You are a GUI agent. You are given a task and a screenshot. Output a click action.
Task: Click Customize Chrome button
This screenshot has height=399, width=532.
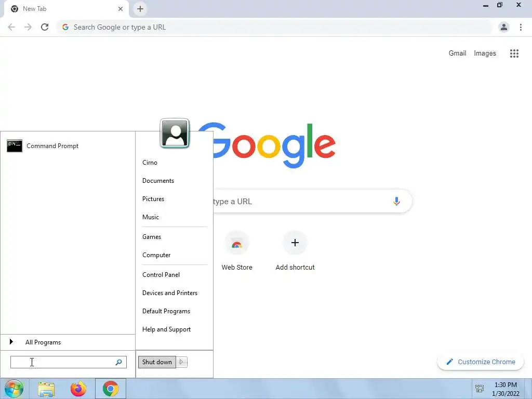[x=481, y=362]
